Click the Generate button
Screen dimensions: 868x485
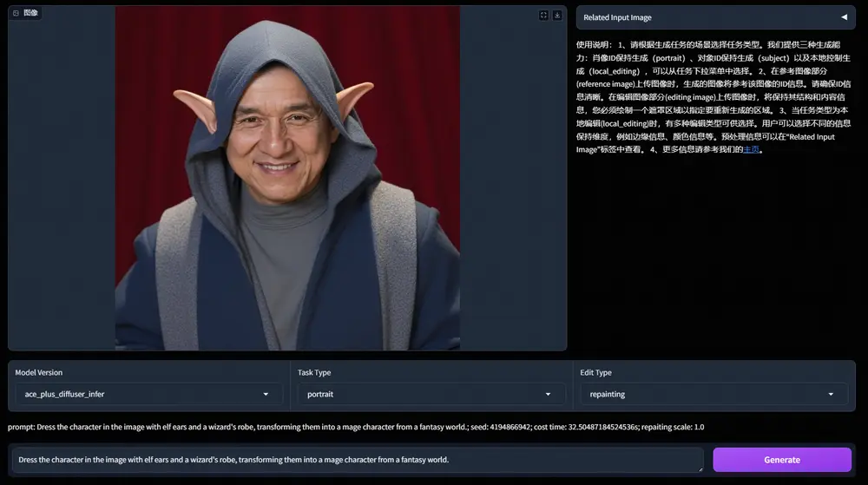[x=782, y=460]
